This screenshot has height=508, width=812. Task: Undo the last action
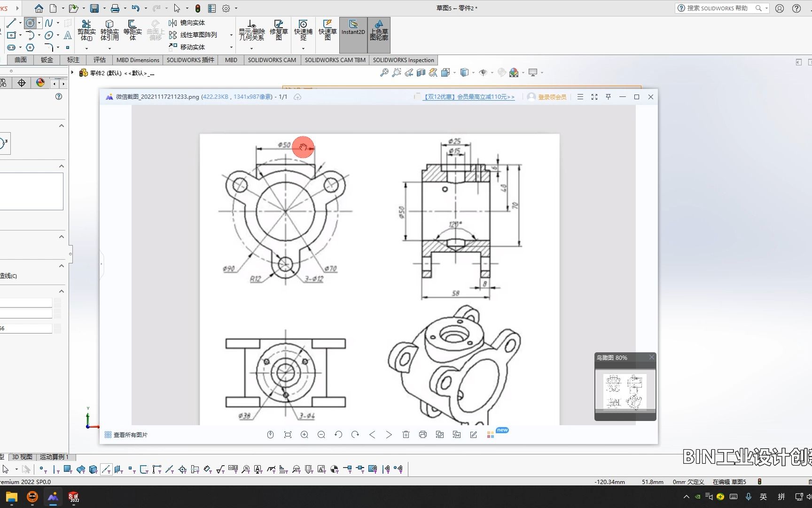(136, 8)
